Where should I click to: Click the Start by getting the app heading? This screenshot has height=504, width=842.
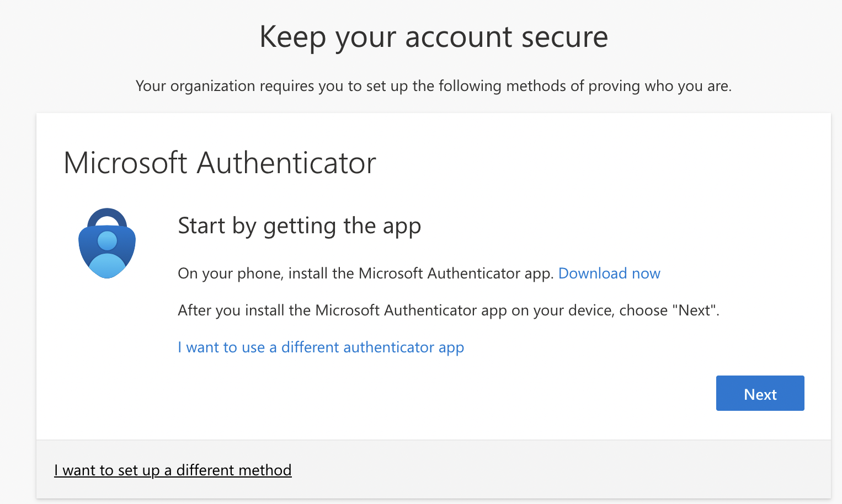coord(300,226)
